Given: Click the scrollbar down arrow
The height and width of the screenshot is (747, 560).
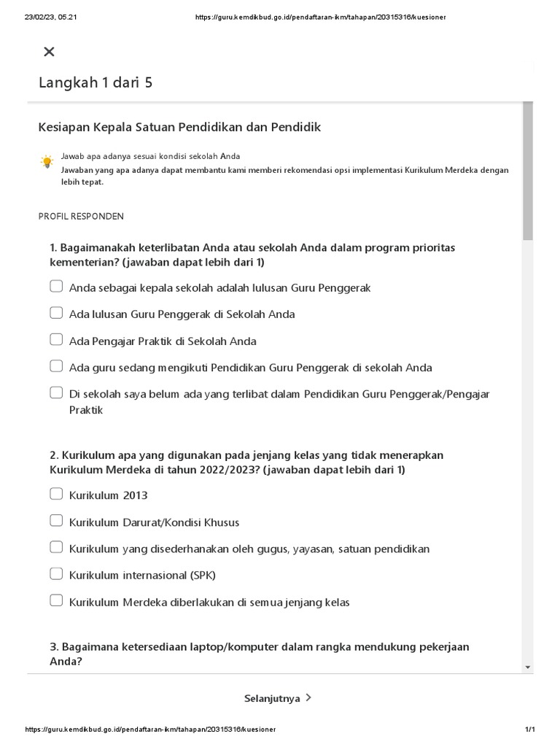Looking at the screenshot, I should coord(527,667).
